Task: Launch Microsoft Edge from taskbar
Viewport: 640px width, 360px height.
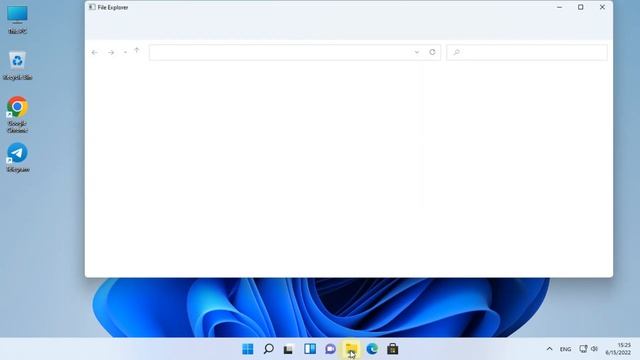Action: [x=372, y=349]
